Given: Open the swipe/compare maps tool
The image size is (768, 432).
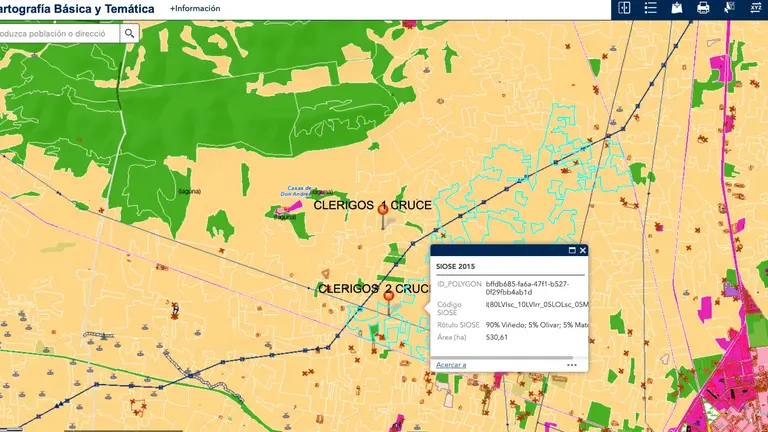Looking at the screenshot, I should pyautogui.click(x=624, y=8).
